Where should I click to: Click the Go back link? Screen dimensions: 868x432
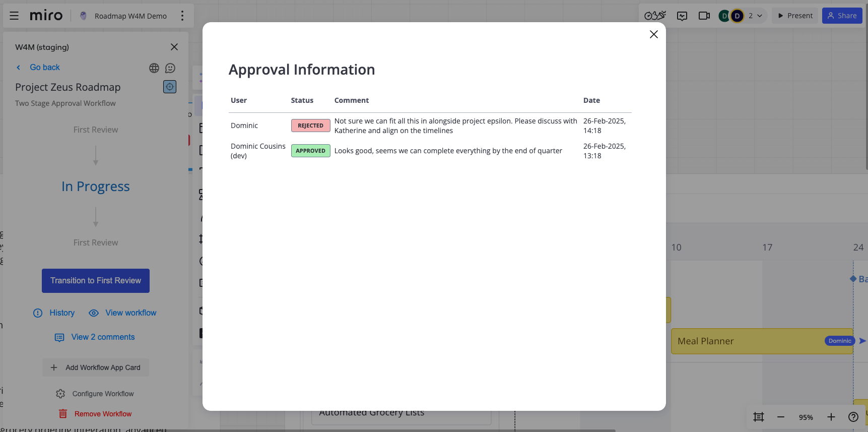44,68
